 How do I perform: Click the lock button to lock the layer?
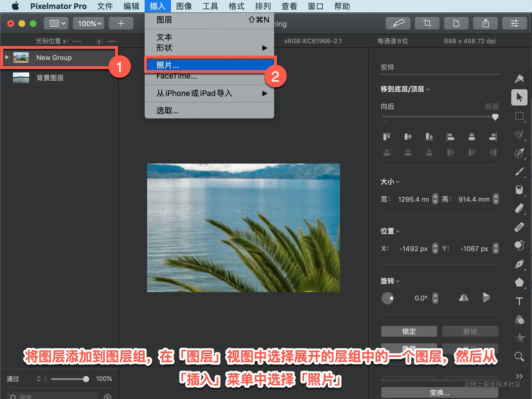409,331
